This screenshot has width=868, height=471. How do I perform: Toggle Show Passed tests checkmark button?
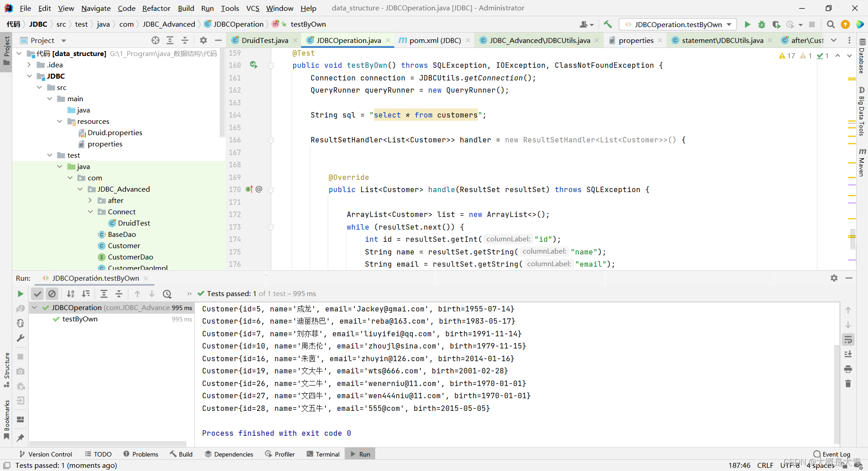click(38, 294)
